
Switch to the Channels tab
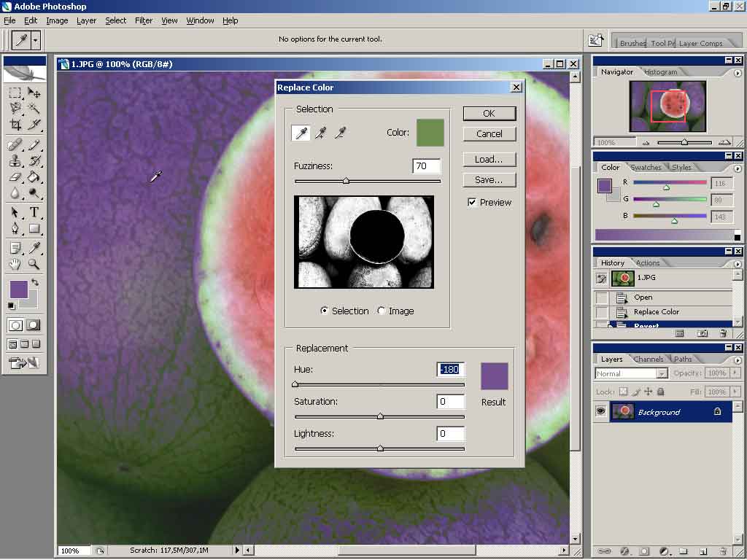coord(649,359)
